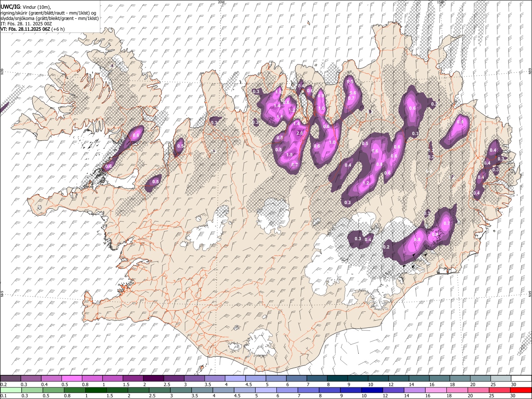Click upper legend swatch between 0.2 and 0.3

click(x=10, y=378)
